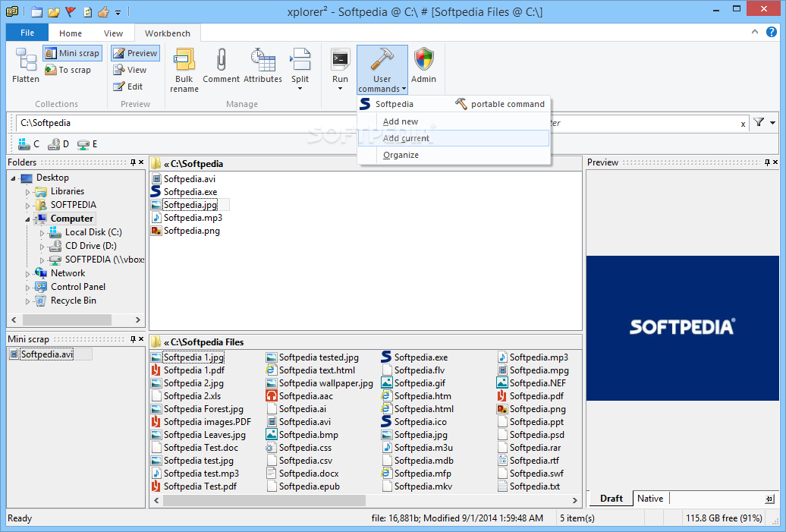Switch to drive C in drive bar
786x532 pixels.
[x=29, y=144]
